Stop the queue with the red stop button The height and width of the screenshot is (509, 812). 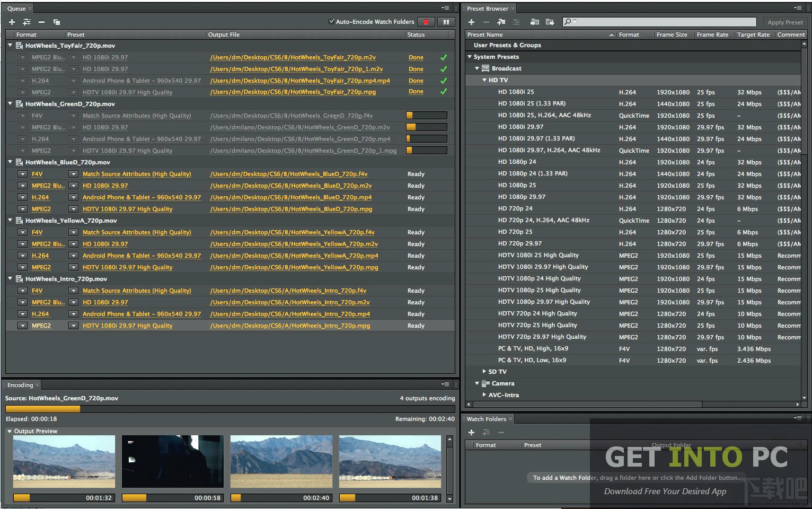click(426, 22)
